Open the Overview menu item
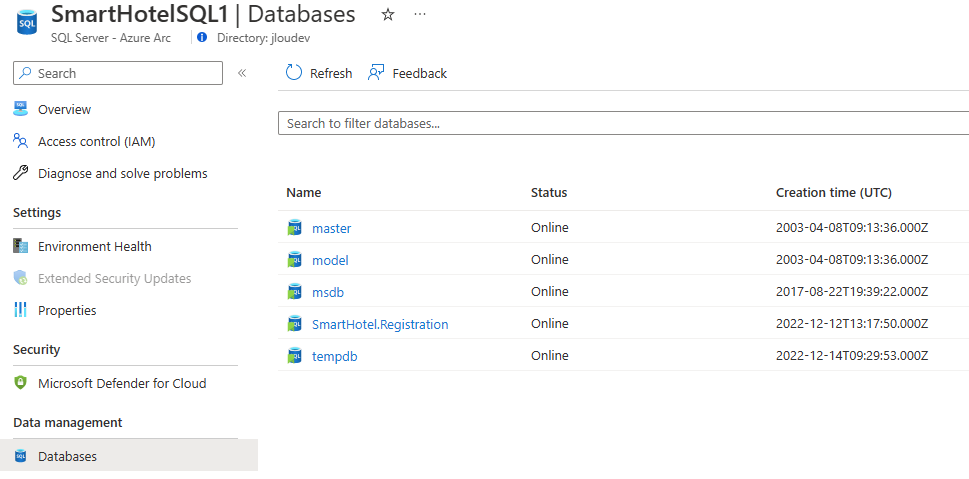The height and width of the screenshot is (479, 969). tap(64, 109)
